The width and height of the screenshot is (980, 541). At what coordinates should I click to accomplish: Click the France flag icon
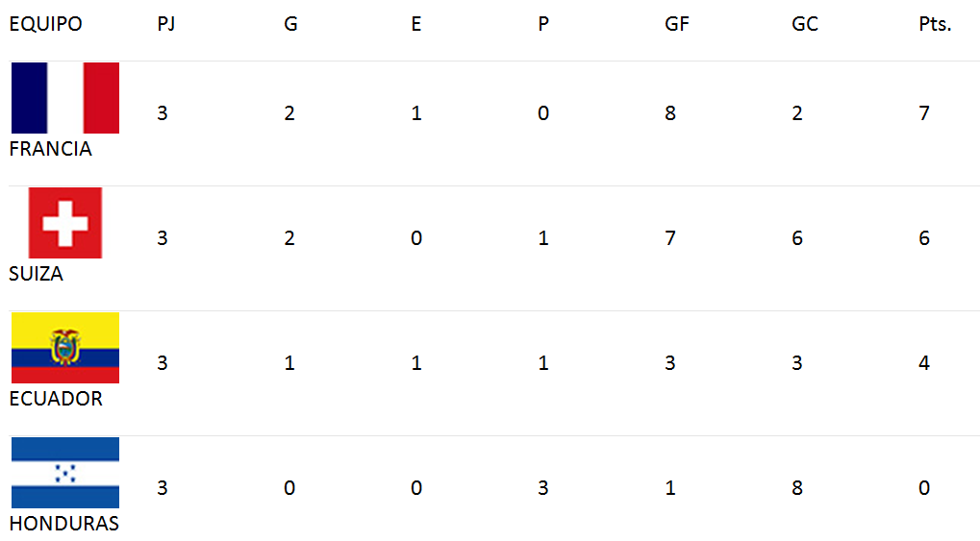click(x=65, y=97)
